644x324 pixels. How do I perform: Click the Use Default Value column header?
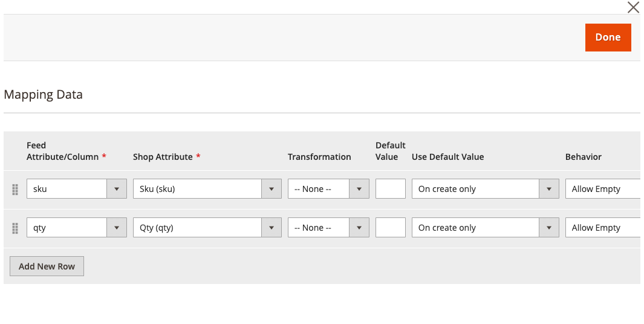pos(447,157)
